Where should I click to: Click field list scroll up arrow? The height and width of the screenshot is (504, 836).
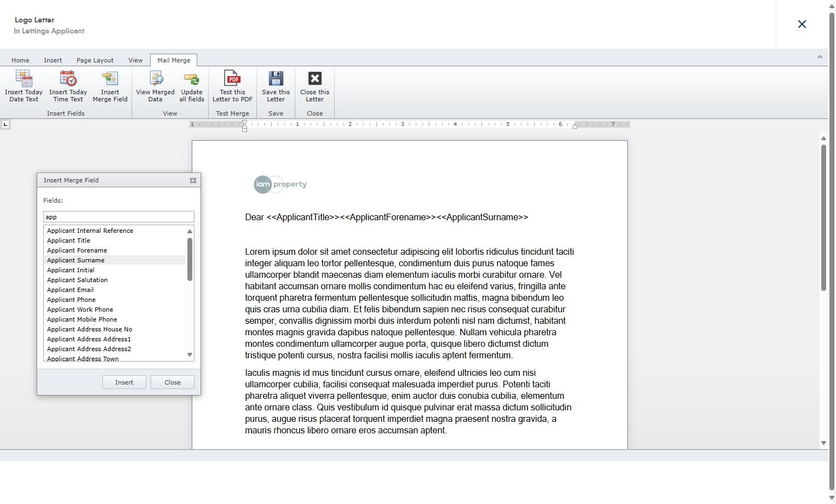tap(190, 231)
